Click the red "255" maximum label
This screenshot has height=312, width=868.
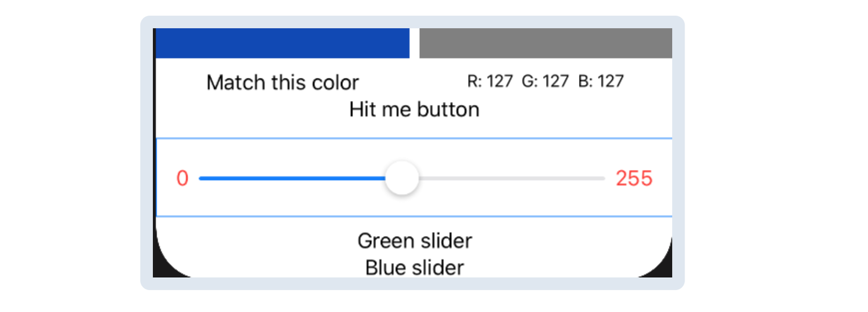(634, 178)
